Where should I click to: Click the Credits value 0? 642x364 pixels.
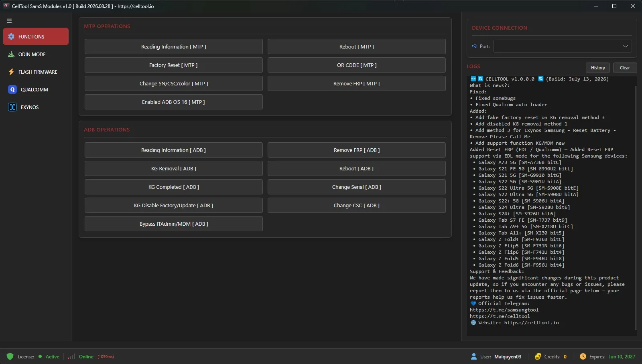coord(565,357)
